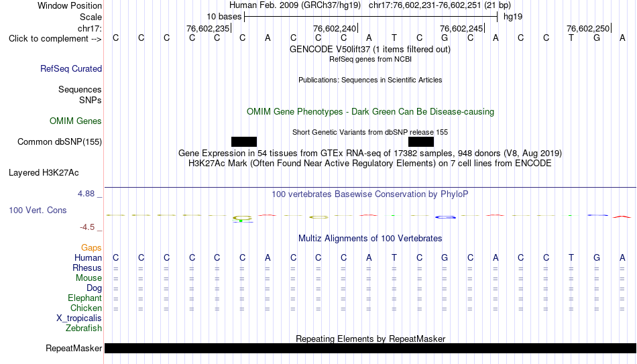637x364 pixels.
Task: Click the -4.5 conservation minimum value
Action: (x=87, y=227)
